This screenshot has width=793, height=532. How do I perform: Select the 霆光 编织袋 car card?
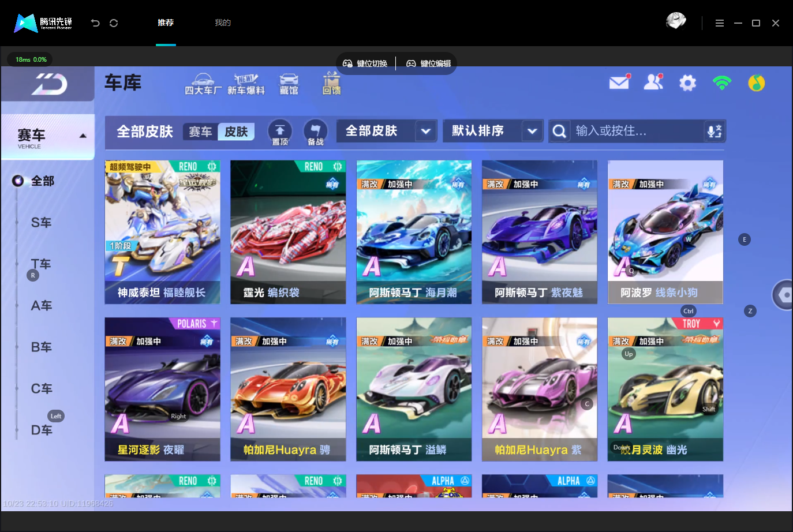(288, 232)
